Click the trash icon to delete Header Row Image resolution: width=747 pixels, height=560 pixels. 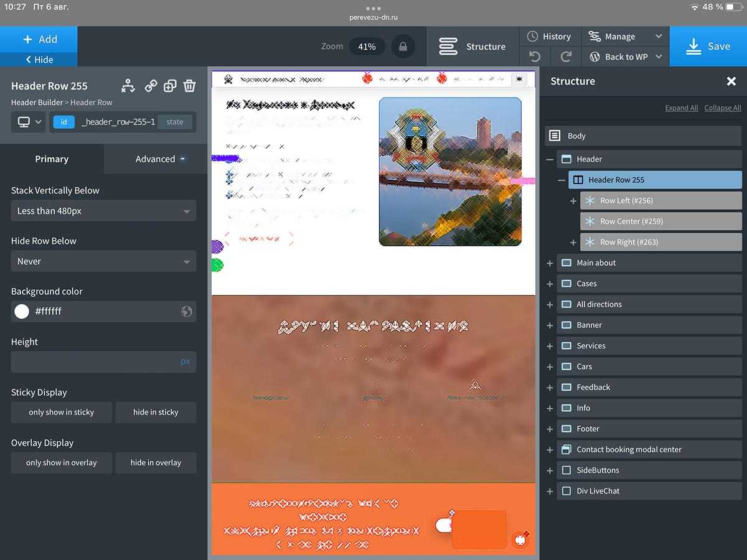point(189,86)
